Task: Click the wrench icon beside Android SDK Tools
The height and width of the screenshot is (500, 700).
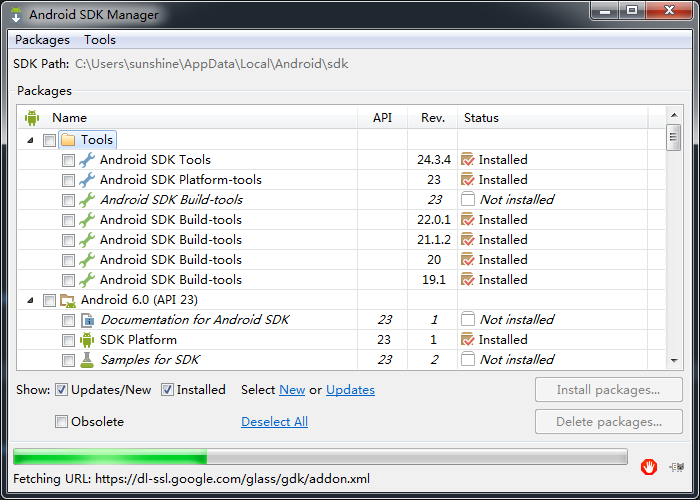Action: [x=87, y=160]
